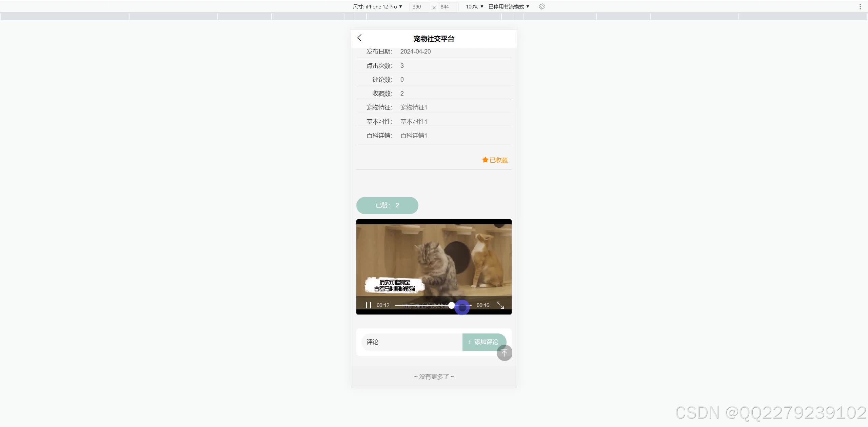
Task: Click the 评论 comment input field
Action: [x=412, y=342]
